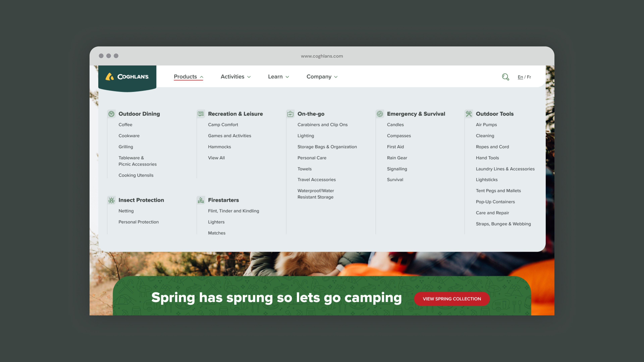Open Cooking Utensils link
The height and width of the screenshot is (362, 644).
(136, 175)
